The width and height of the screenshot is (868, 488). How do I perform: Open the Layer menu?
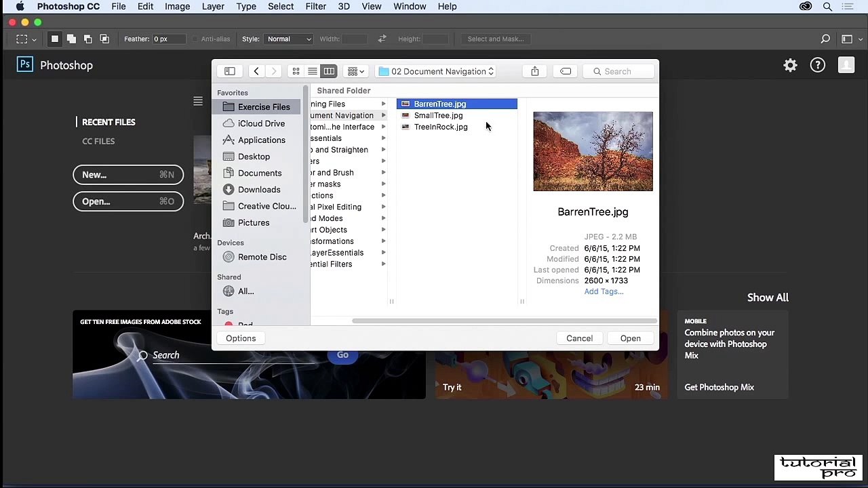pos(213,6)
